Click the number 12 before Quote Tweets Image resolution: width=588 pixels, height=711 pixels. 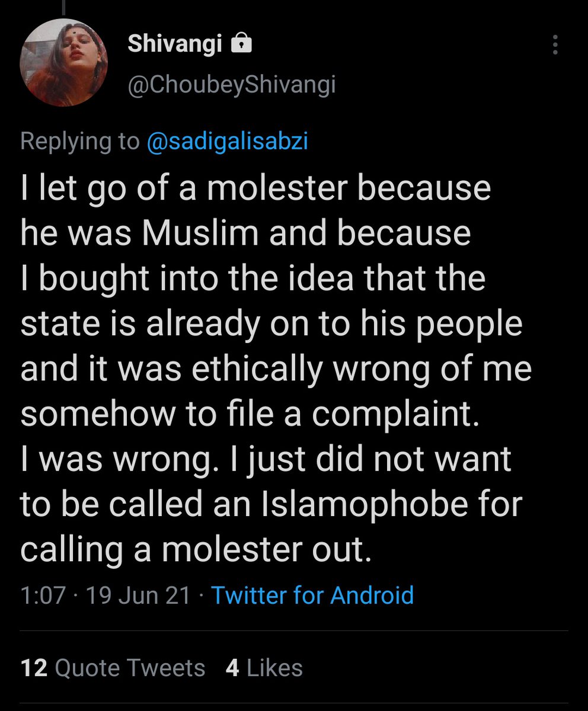pyautogui.click(x=34, y=668)
